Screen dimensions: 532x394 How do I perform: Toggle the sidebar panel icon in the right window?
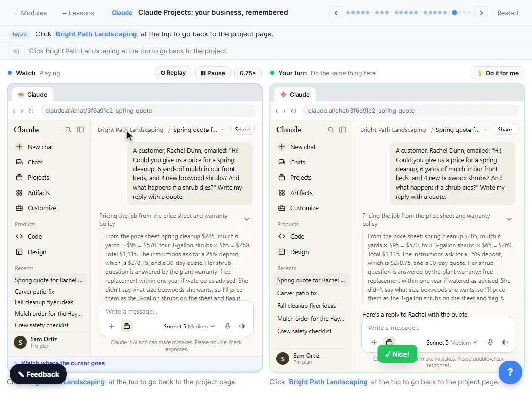coord(343,130)
